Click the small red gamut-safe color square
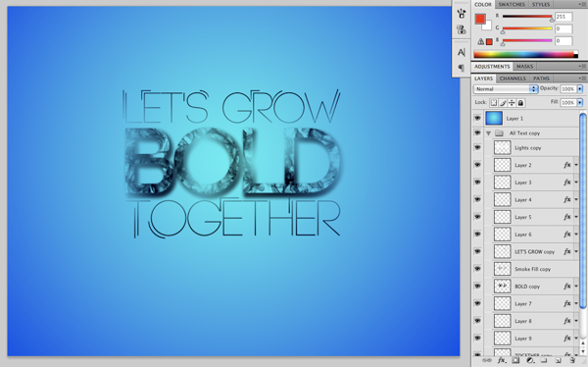The width and height of the screenshot is (588, 367). click(489, 41)
